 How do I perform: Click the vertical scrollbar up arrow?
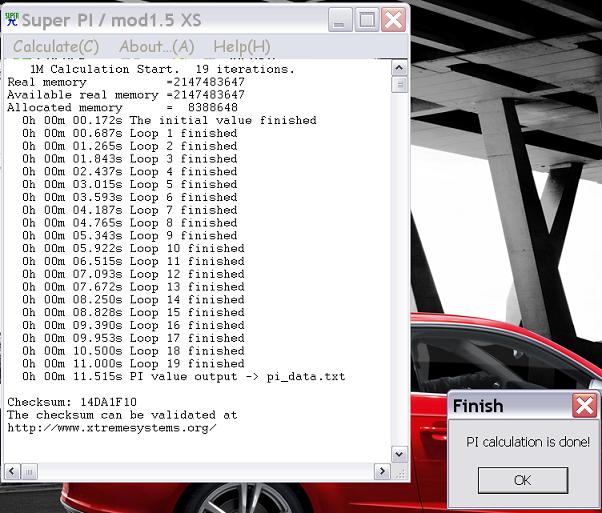(399, 68)
